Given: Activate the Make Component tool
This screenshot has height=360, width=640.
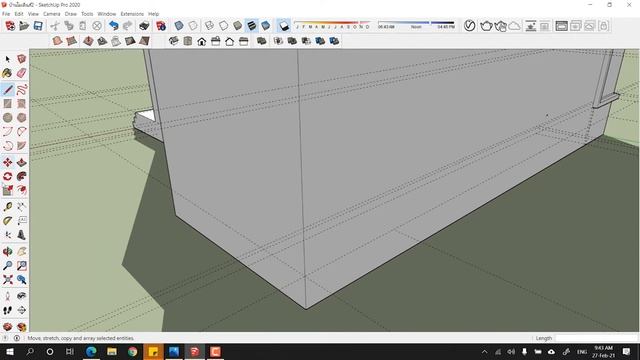Looking at the screenshot, I should pos(22,59).
